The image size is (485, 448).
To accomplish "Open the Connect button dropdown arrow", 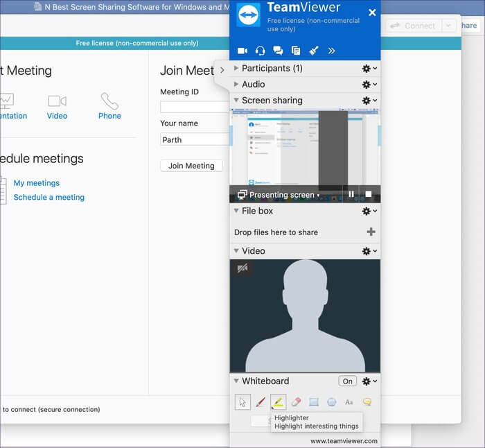I will point(449,26).
